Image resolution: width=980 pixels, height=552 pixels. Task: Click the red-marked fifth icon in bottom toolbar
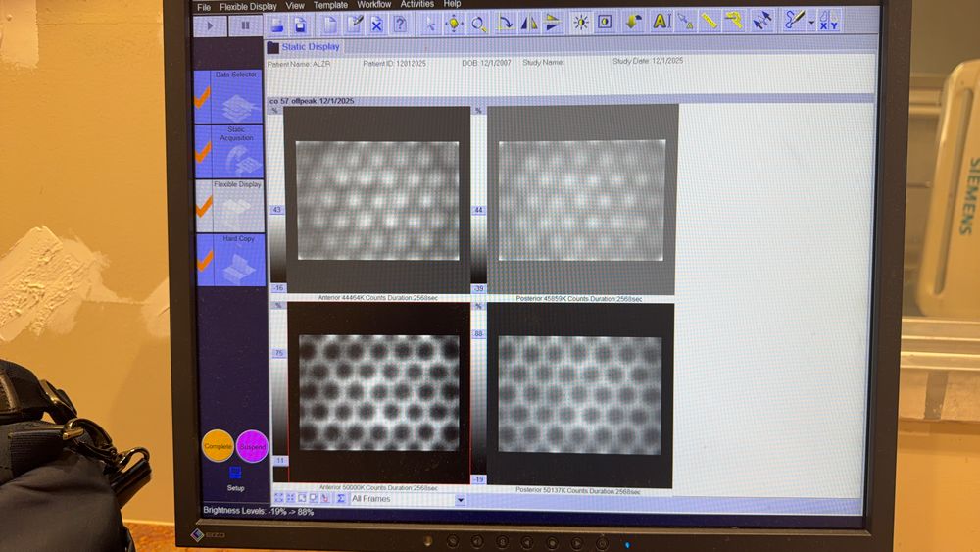[x=325, y=498]
